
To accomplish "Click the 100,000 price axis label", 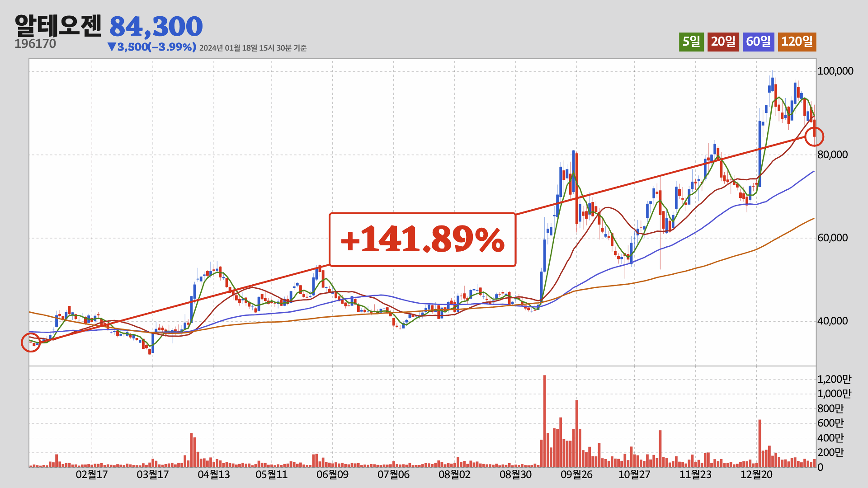I will coord(835,71).
